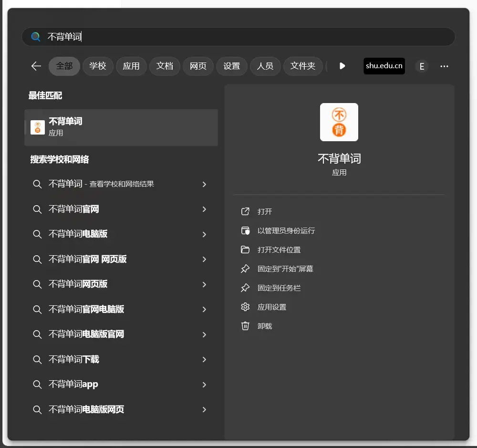
Task: Select the 不背单词app suggestion
Action: coord(121,385)
